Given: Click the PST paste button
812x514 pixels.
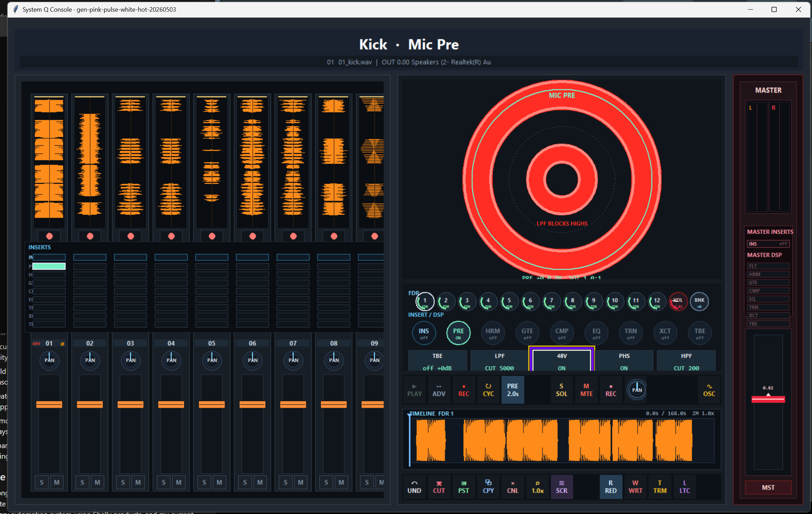Looking at the screenshot, I should (463, 487).
